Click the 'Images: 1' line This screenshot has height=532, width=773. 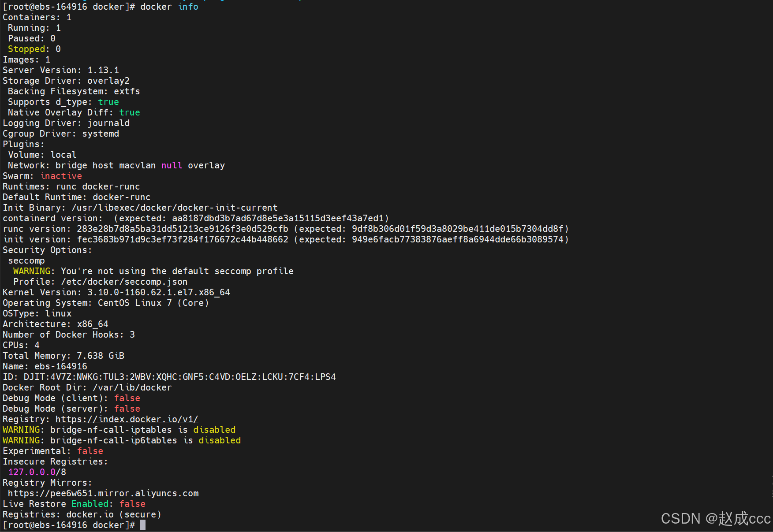click(26, 60)
